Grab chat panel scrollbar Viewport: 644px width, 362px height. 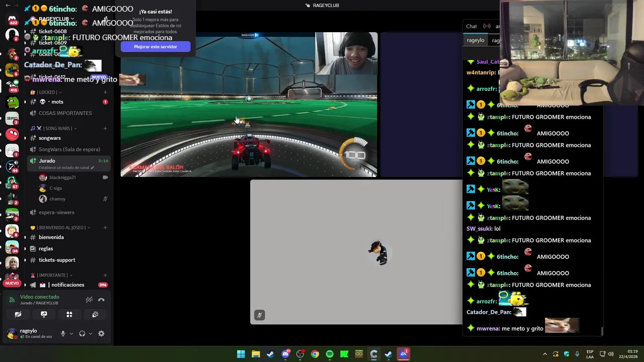[x=602, y=331]
